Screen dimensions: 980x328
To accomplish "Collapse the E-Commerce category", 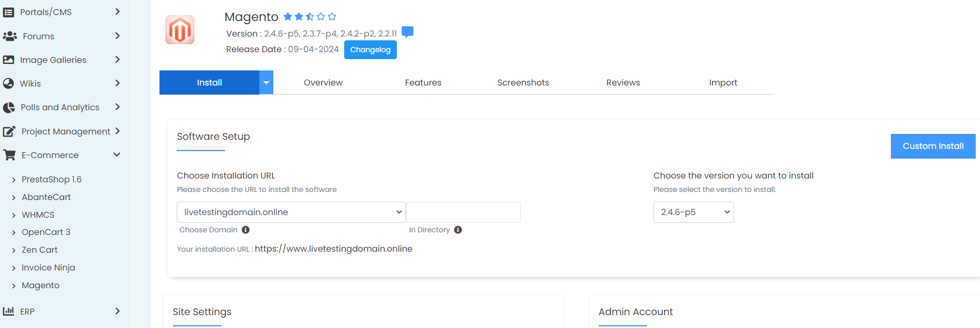I will [x=117, y=155].
